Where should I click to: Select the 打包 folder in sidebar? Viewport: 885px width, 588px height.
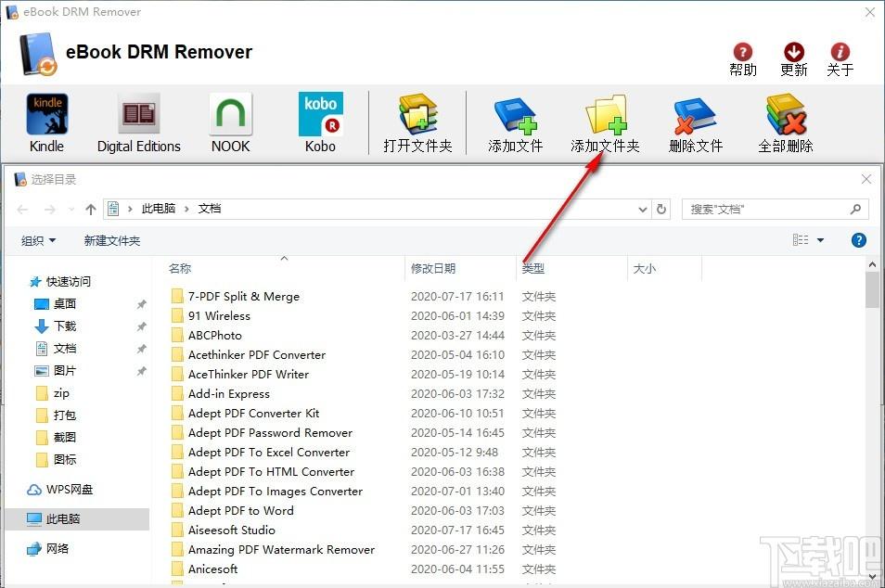pos(56,415)
